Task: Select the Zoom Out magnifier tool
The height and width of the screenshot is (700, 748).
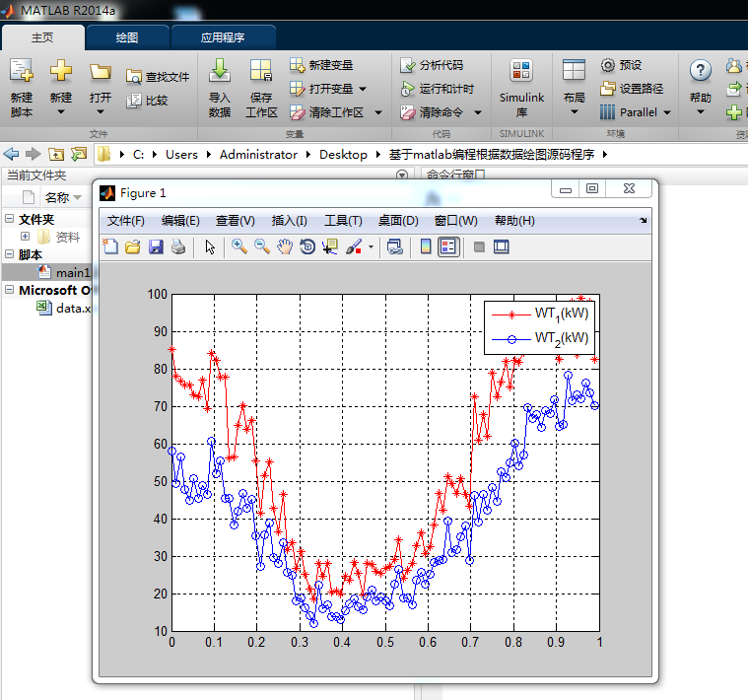Action: pyautogui.click(x=262, y=246)
